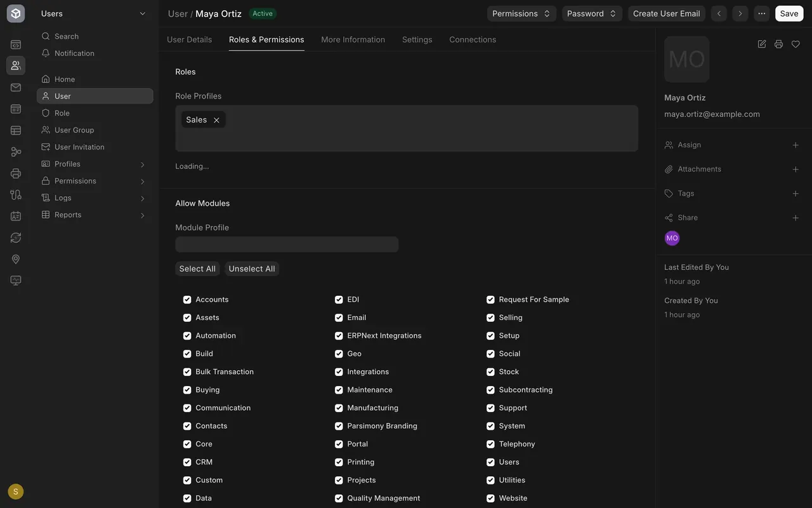812x508 pixels.
Task: Click the Unselect All button
Action: (x=252, y=269)
